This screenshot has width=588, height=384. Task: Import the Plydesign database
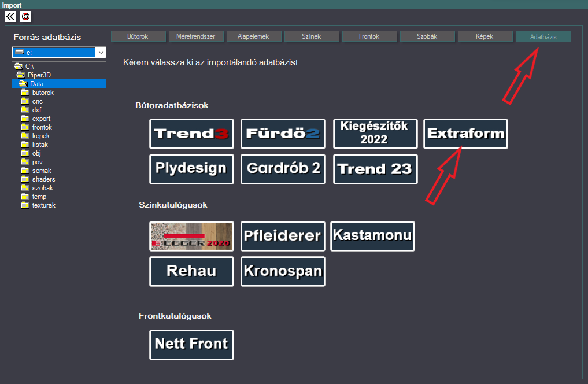pyautogui.click(x=191, y=169)
